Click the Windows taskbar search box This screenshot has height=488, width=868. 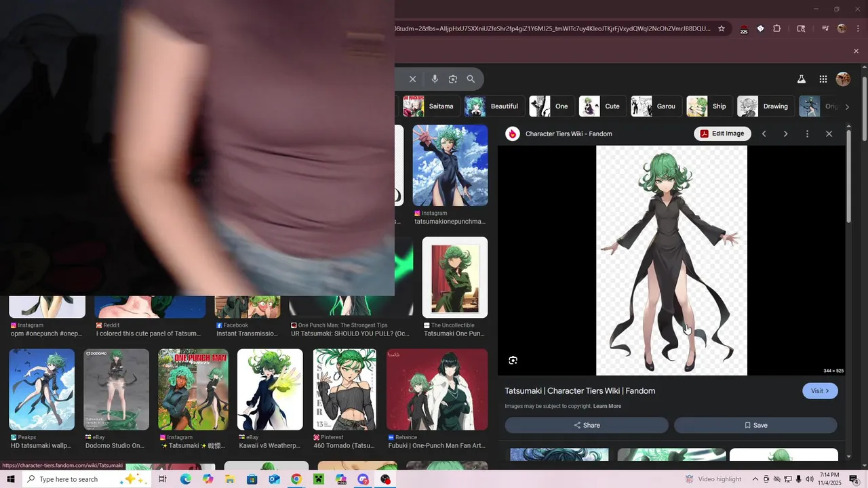click(x=87, y=479)
